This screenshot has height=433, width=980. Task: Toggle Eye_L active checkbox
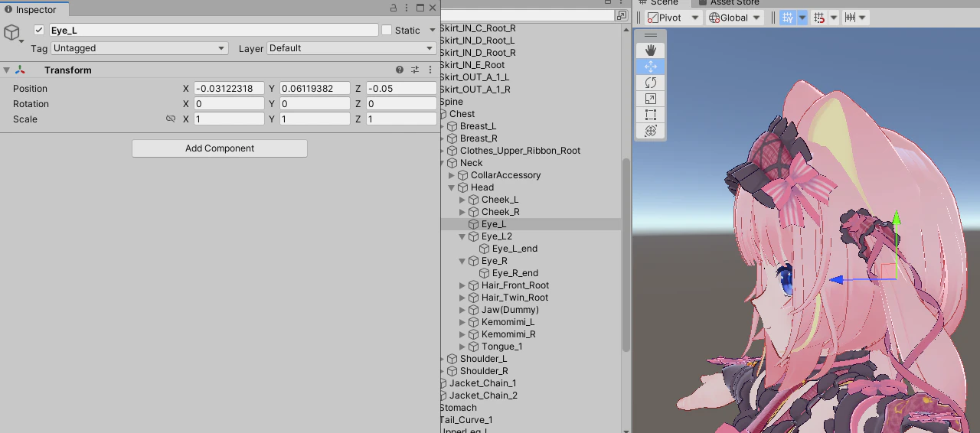(39, 30)
